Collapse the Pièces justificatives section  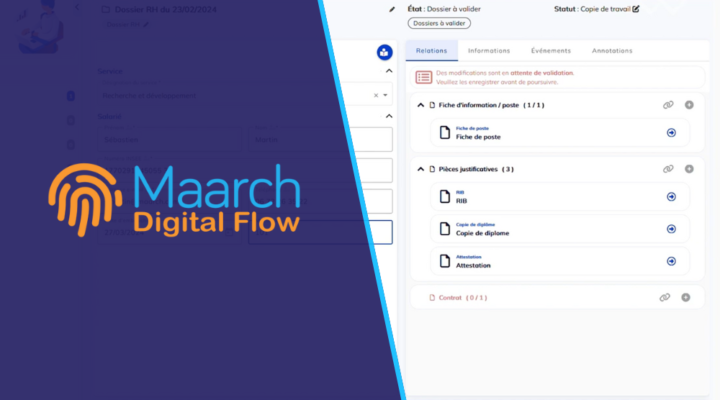421,169
